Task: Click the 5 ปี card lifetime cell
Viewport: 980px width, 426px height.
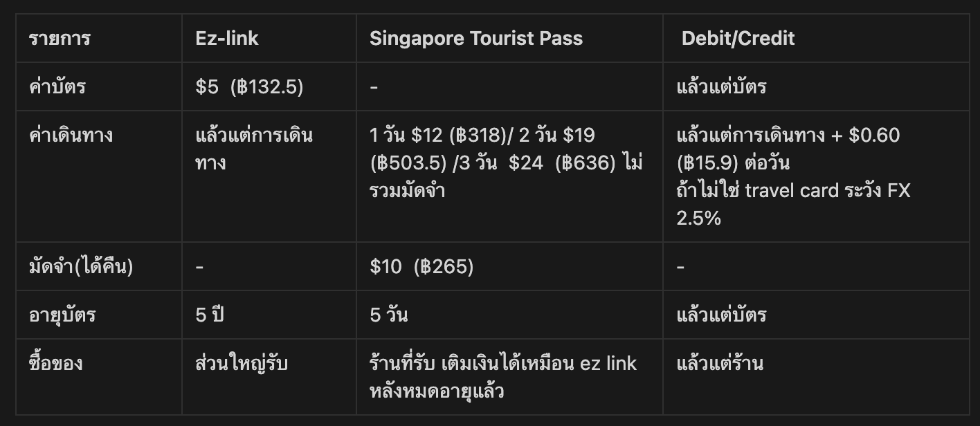Action: 210,315
